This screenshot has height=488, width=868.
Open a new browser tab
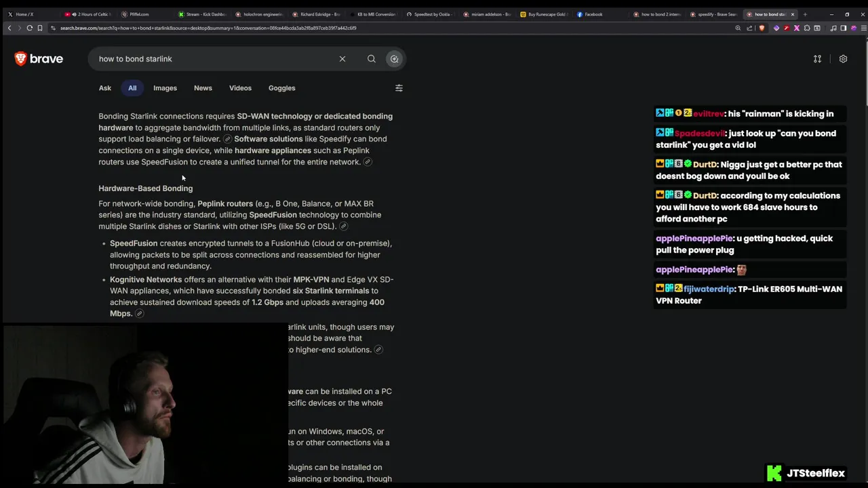(805, 14)
